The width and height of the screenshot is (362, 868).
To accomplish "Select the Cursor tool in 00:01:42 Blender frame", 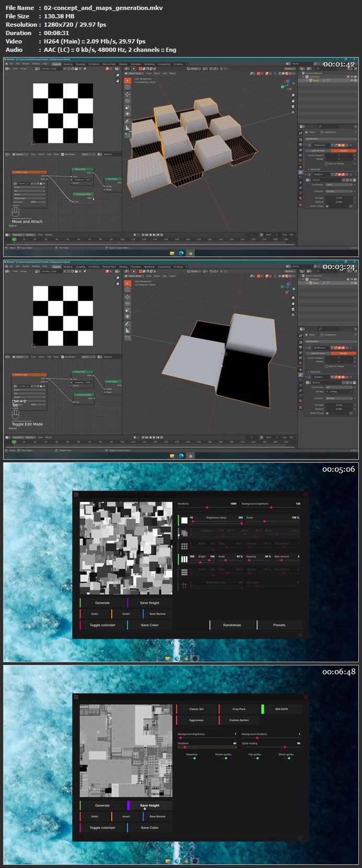I will pos(127,87).
